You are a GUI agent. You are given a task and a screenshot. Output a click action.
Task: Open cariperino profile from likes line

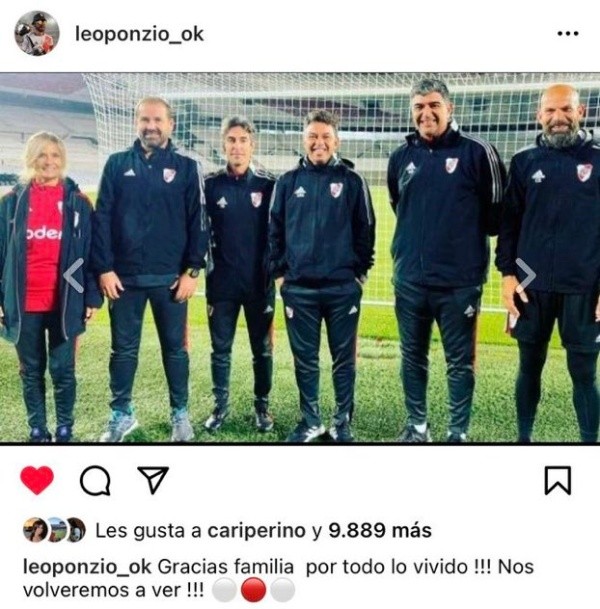(257, 531)
